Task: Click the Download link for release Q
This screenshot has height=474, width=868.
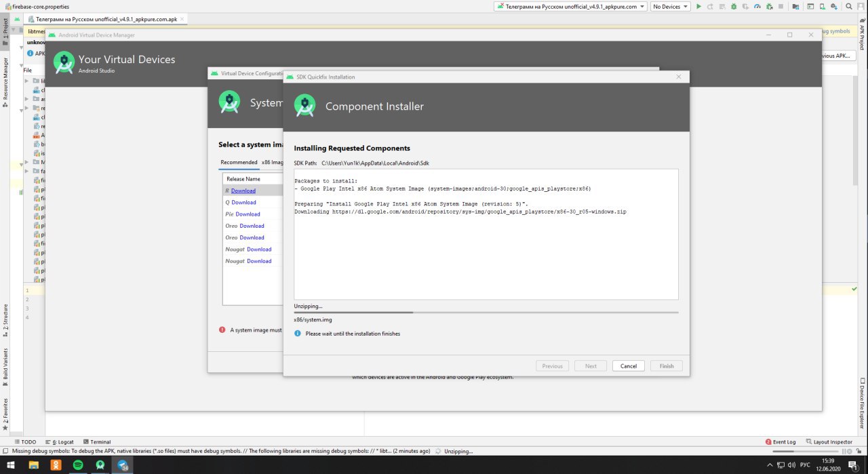Action: (244, 202)
